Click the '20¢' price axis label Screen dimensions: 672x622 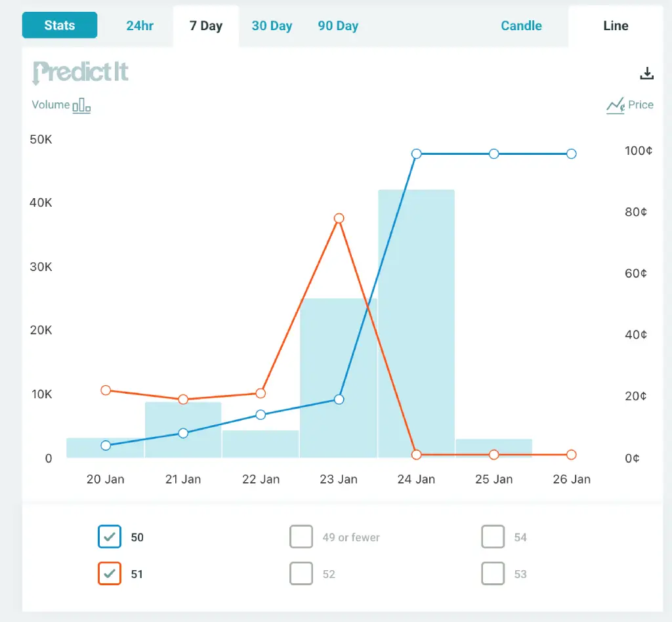tap(636, 396)
